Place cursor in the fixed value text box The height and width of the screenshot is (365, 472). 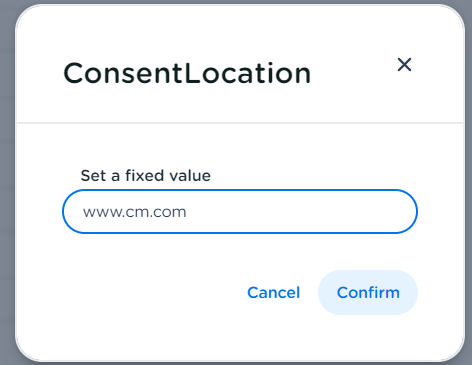(x=240, y=212)
